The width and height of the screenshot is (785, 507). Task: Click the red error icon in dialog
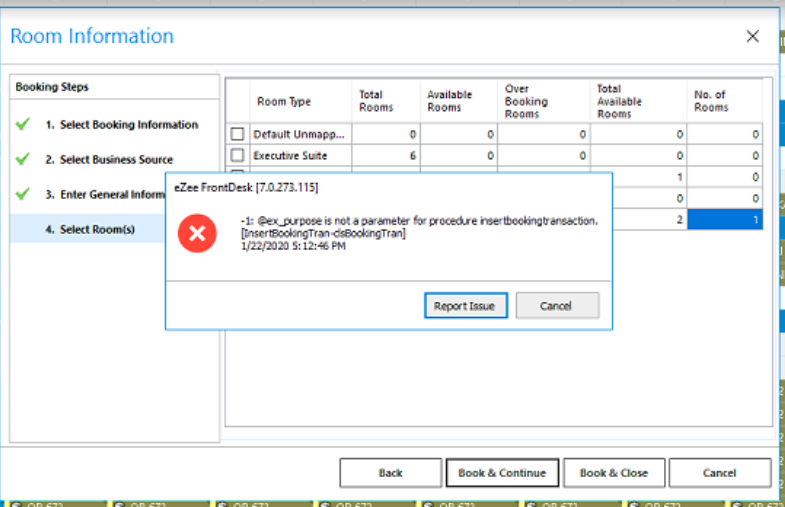coord(197,233)
